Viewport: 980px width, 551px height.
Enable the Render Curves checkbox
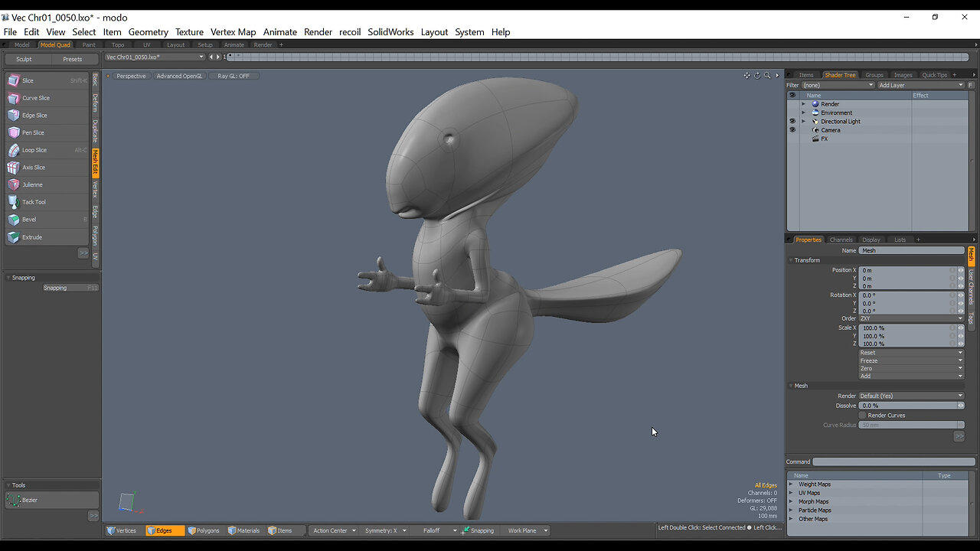[861, 415]
